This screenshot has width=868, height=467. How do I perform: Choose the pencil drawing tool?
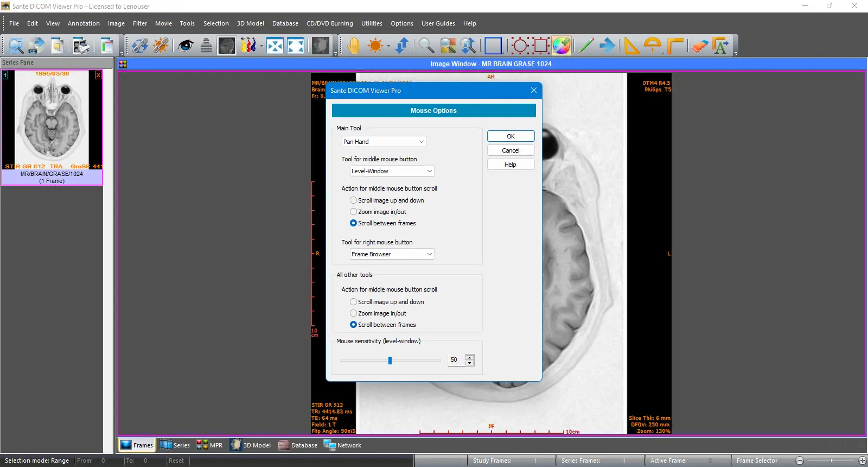click(585, 46)
